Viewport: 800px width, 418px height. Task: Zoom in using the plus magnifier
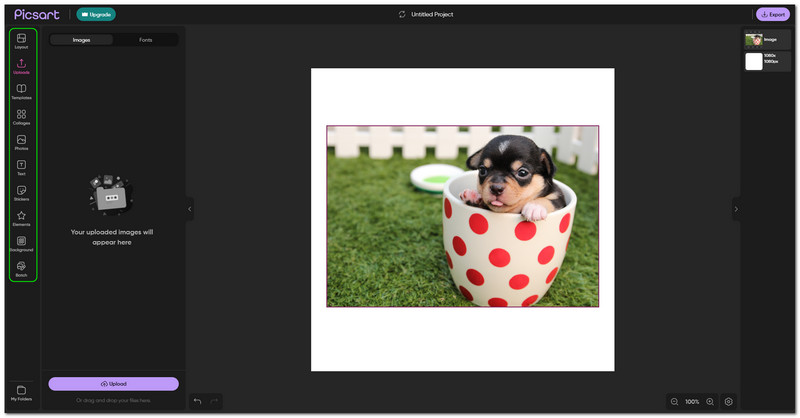pyautogui.click(x=710, y=401)
